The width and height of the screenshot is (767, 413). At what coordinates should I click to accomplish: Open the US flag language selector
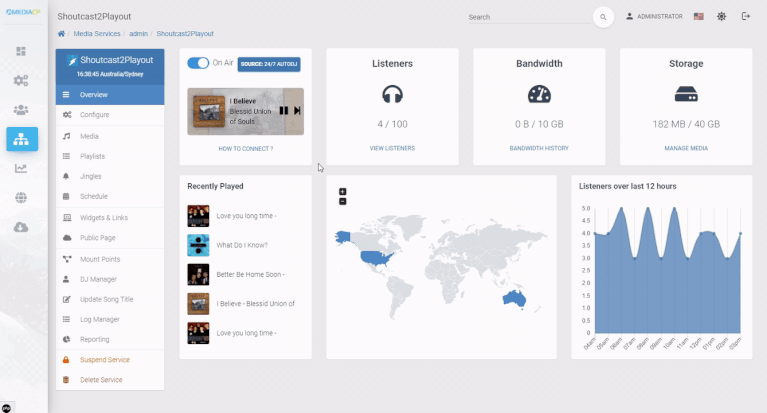pyautogui.click(x=698, y=17)
